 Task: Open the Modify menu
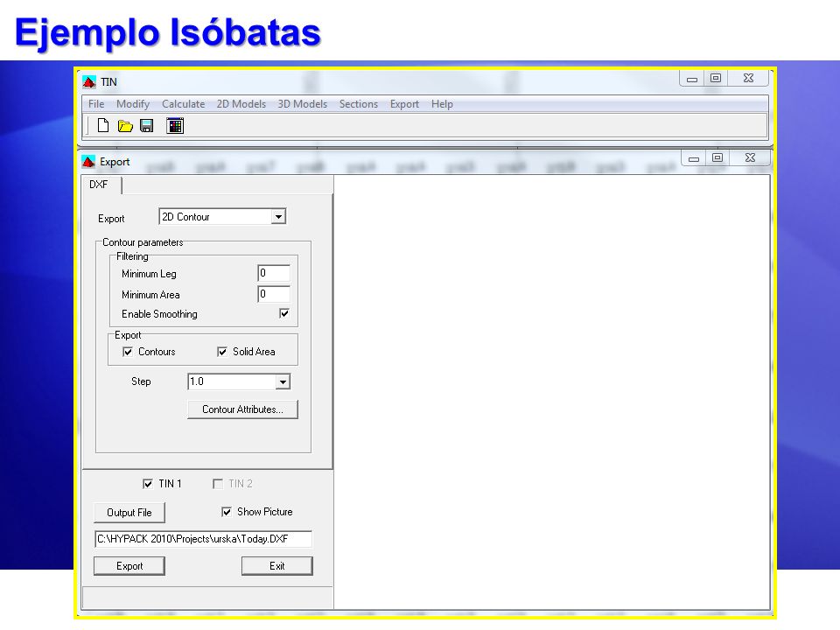point(133,104)
